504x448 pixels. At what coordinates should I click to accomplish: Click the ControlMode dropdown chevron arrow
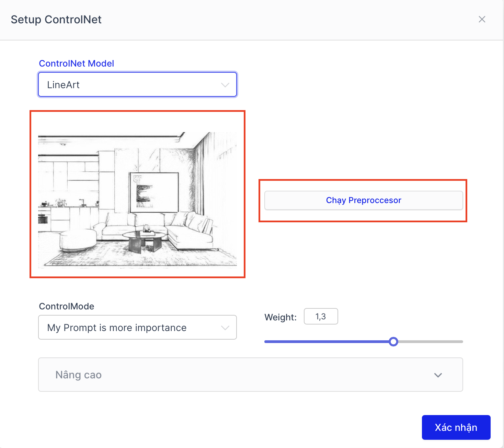225,327
